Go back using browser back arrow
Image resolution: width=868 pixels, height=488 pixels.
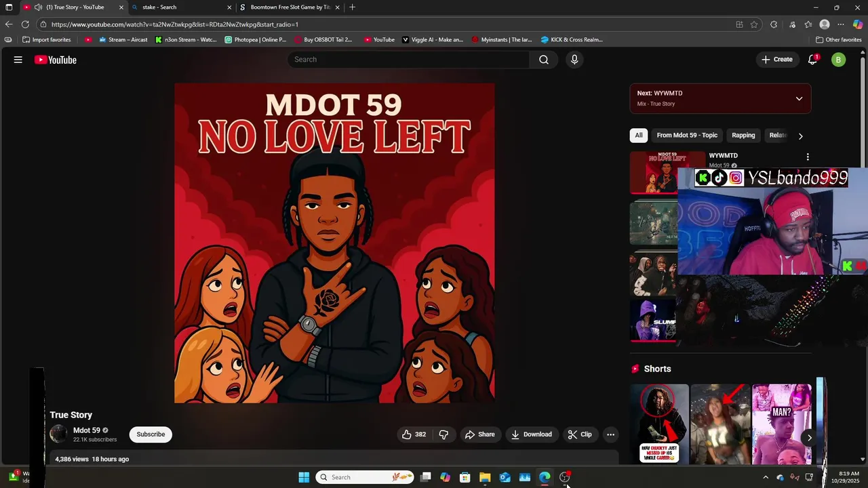coord(9,24)
